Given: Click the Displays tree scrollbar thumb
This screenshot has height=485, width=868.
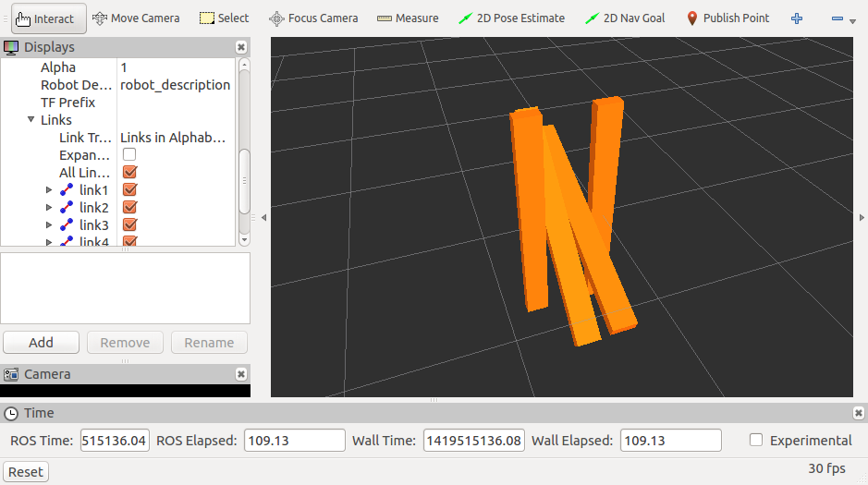Looking at the screenshot, I should coord(244,181).
